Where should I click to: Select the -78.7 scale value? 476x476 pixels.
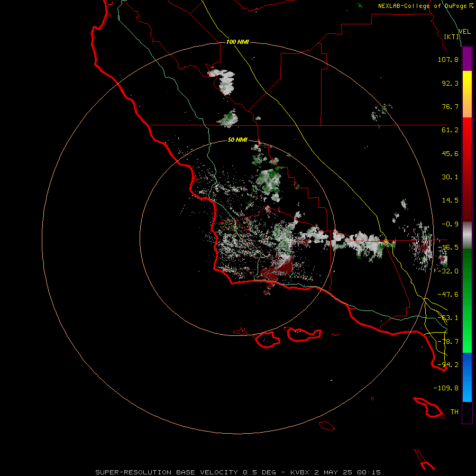448,342
